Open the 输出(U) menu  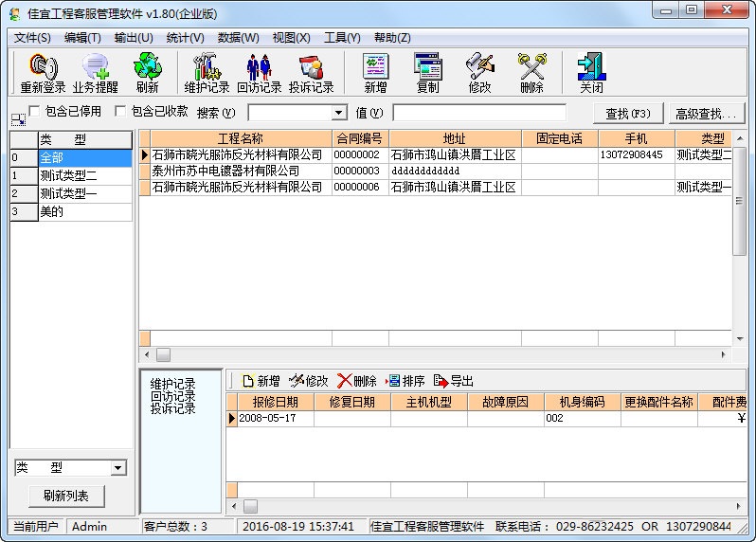134,38
